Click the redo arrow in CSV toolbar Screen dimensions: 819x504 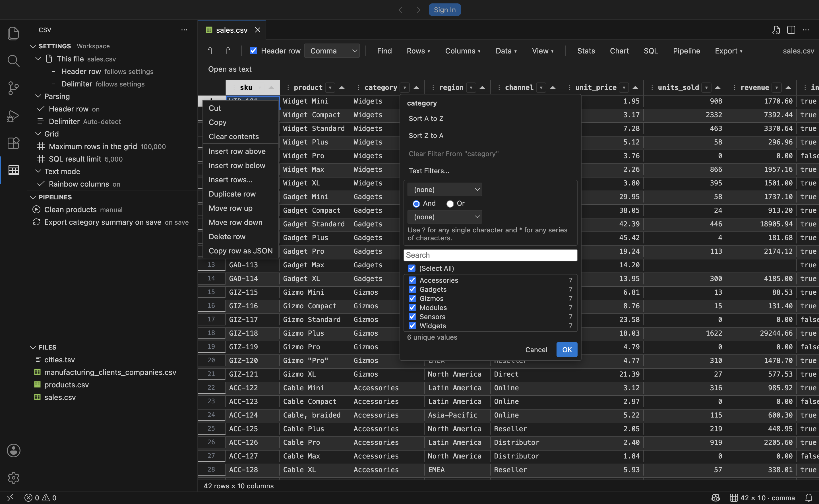pyautogui.click(x=228, y=51)
